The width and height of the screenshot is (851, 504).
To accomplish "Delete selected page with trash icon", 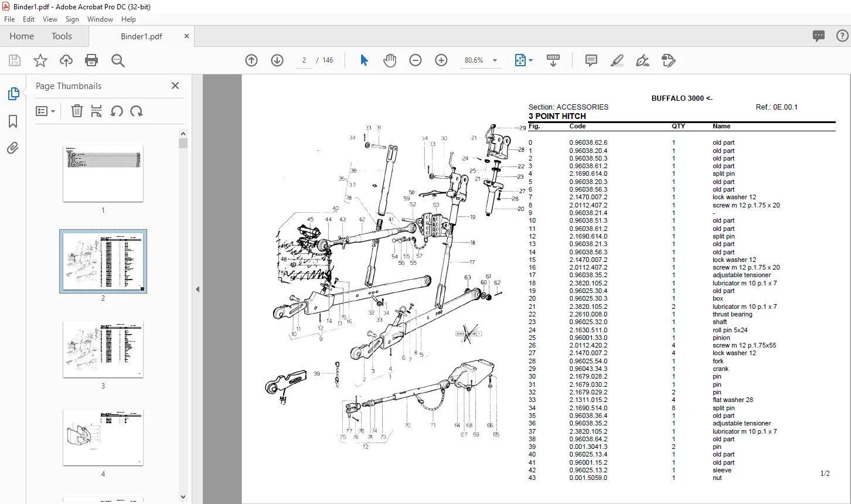I will pyautogui.click(x=77, y=111).
